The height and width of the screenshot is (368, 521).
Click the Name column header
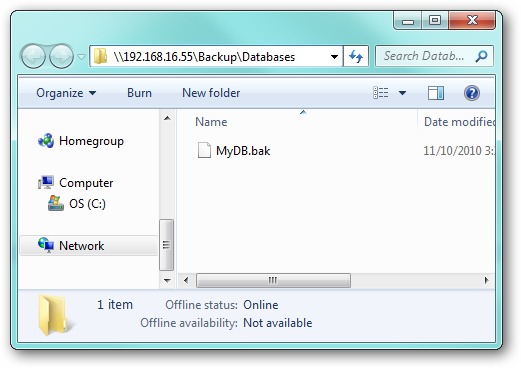pyautogui.click(x=211, y=122)
